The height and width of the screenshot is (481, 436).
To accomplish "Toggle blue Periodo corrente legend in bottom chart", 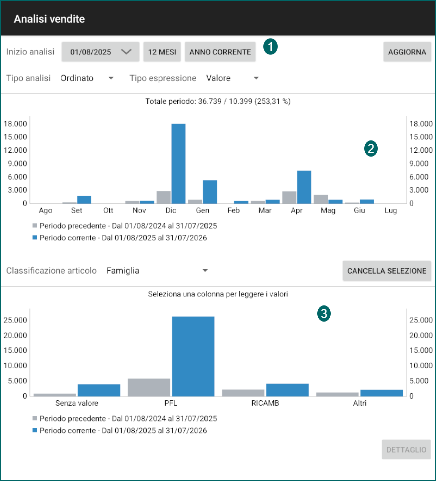I will (120, 431).
